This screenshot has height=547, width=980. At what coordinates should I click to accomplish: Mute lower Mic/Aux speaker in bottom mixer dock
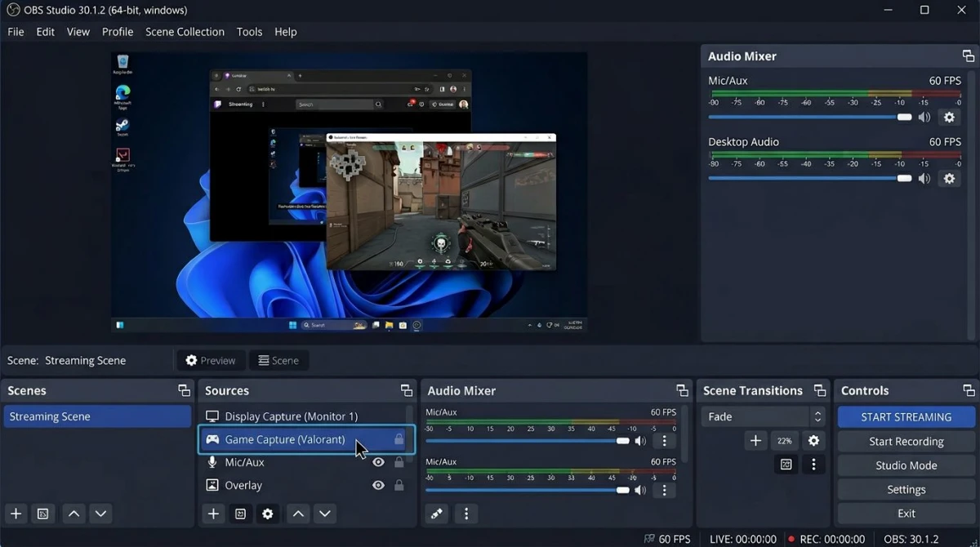coord(640,491)
